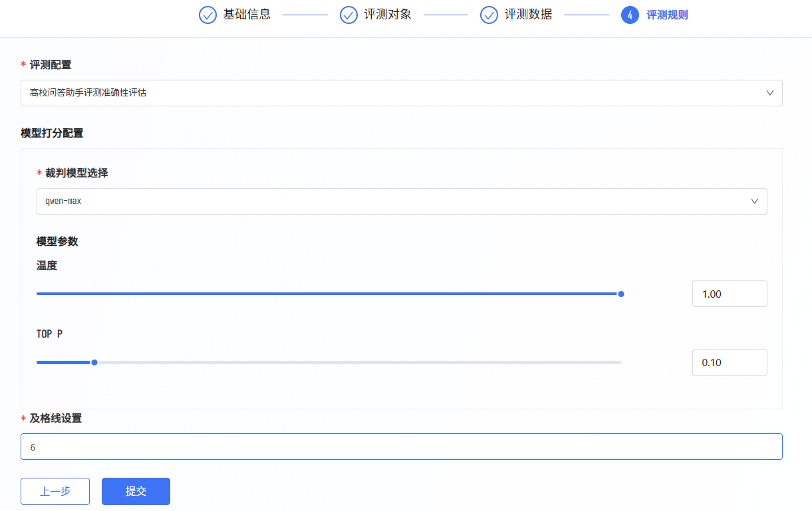Click the 裁判模型选择 label
Screen dimensions: 812x511
(76, 173)
